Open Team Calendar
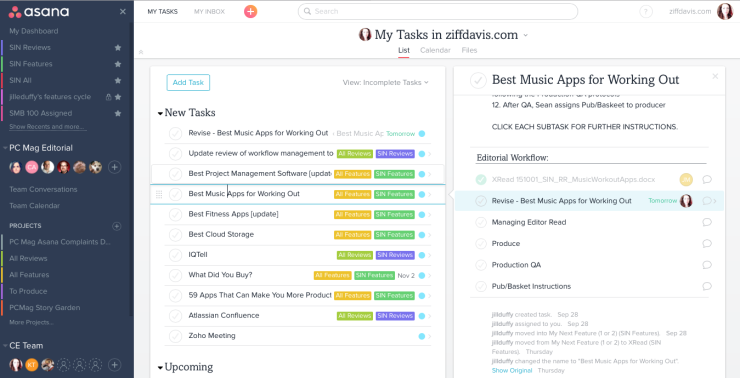 pyautogui.click(x=34, y=206)
